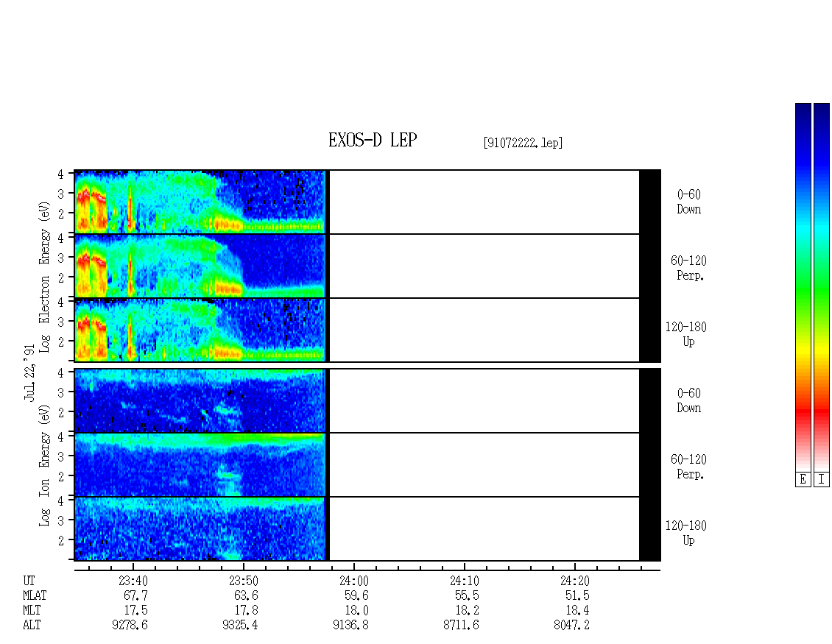Click the Jul. 22, '91 date label
The height and width of the screenshot is (644, 832).
pyautogui.click(x=29, y=373)
